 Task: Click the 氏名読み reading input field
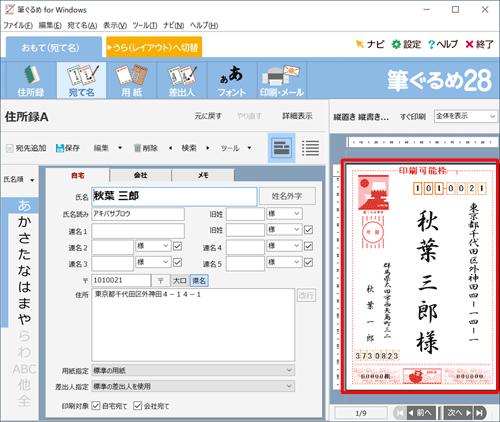click(x=138, y=214)
